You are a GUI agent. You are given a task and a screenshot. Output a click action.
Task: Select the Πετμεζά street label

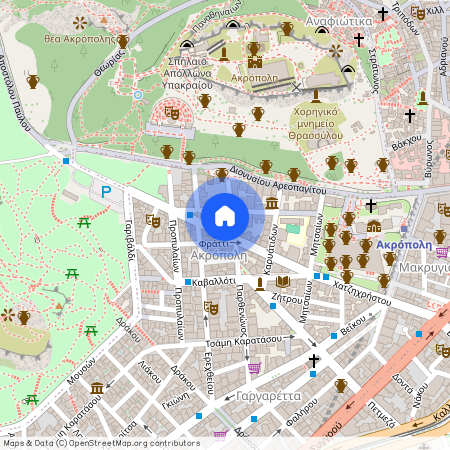tap(381, 415)
